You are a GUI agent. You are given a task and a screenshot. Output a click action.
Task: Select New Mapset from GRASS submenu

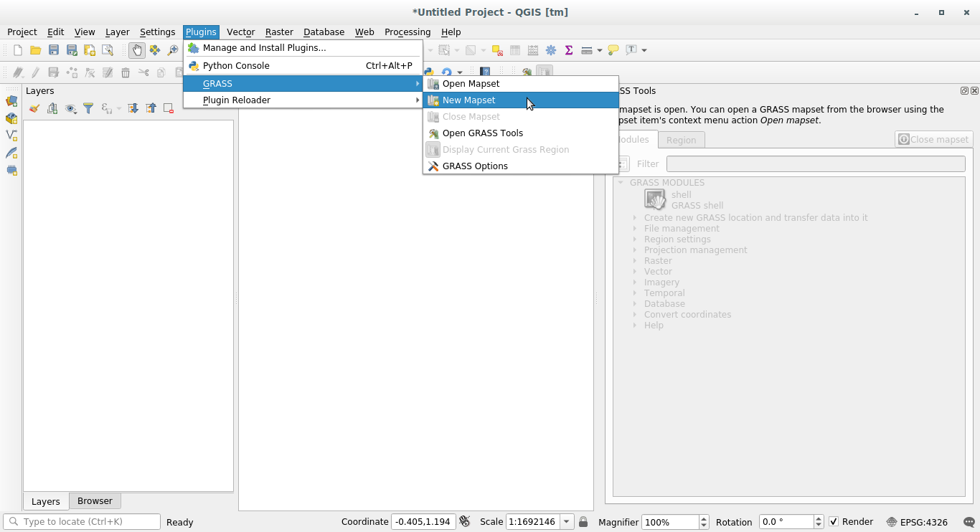tap(468, 100)
